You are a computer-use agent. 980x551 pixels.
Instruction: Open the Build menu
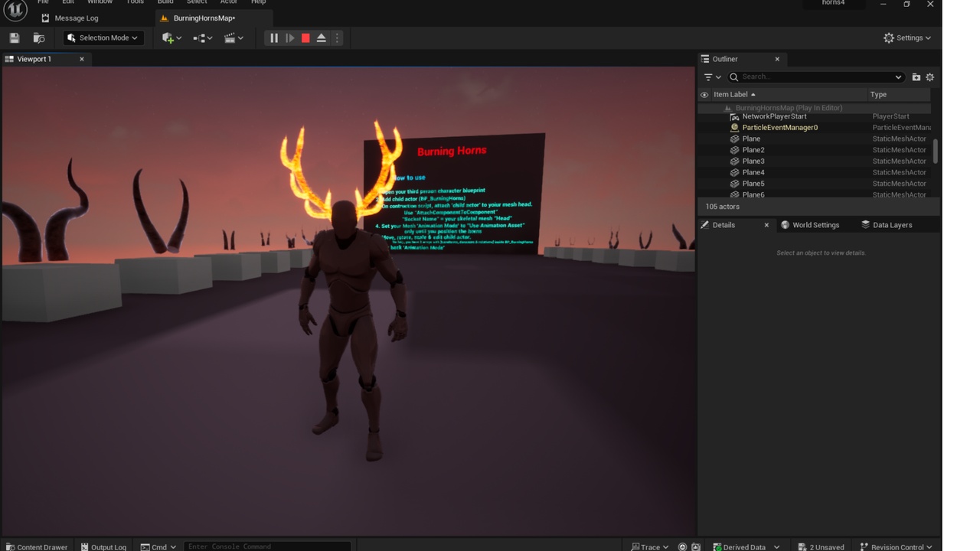[165, 2]
